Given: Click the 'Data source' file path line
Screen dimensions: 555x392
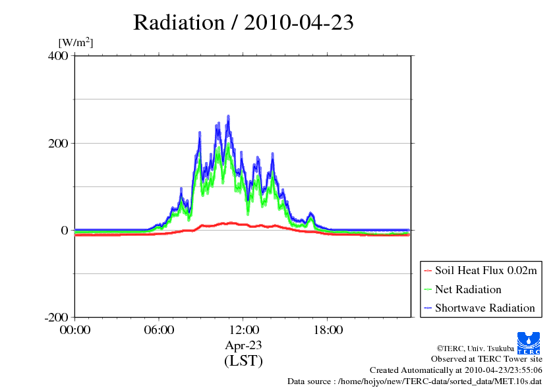Looking at the screenshot, I should click(x=415, y=381).
